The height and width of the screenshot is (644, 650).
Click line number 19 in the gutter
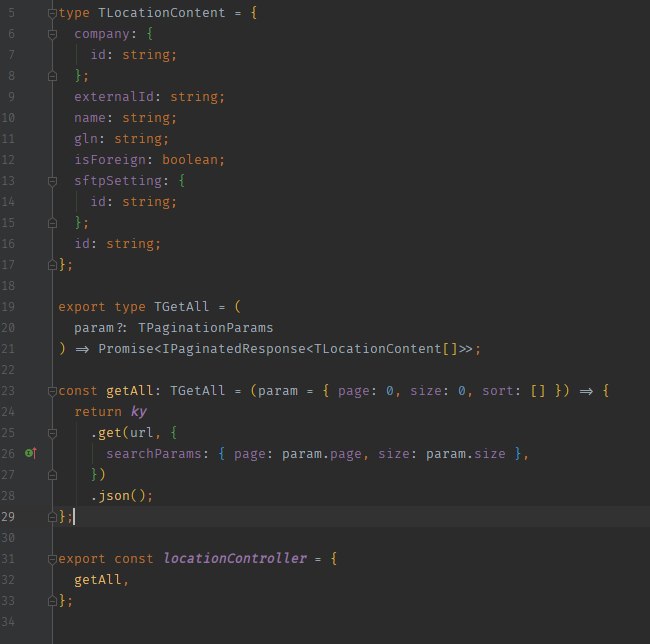[x=8, y=307]
